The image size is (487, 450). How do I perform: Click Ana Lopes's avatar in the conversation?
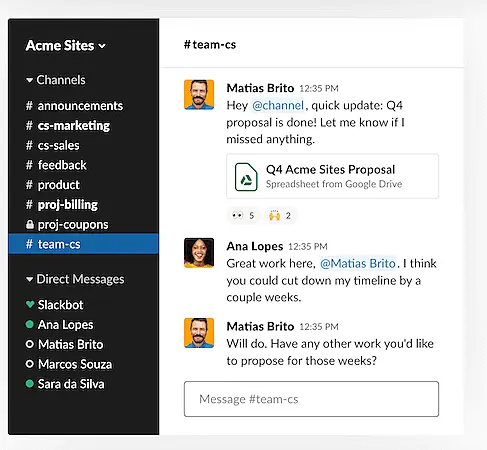click(199, 253)
